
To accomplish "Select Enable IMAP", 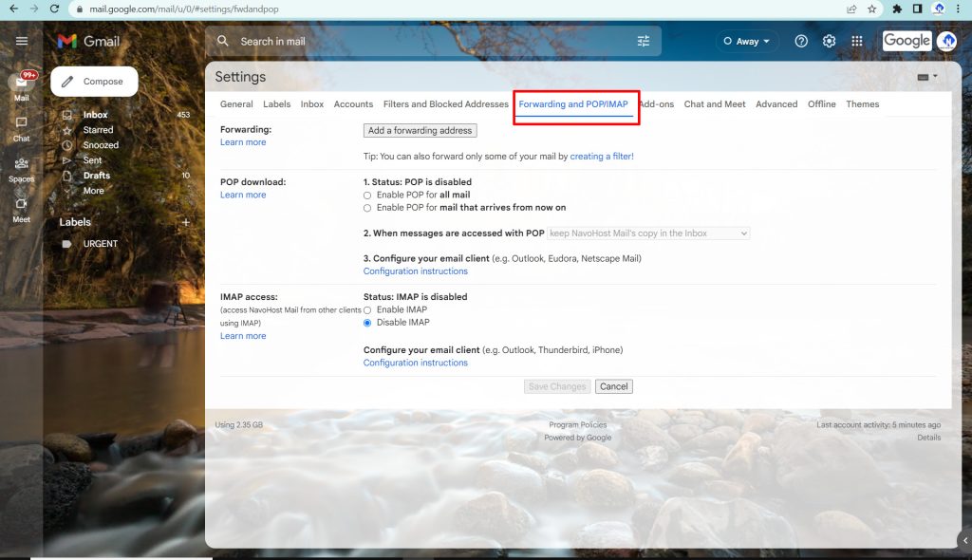I will 367,309.
